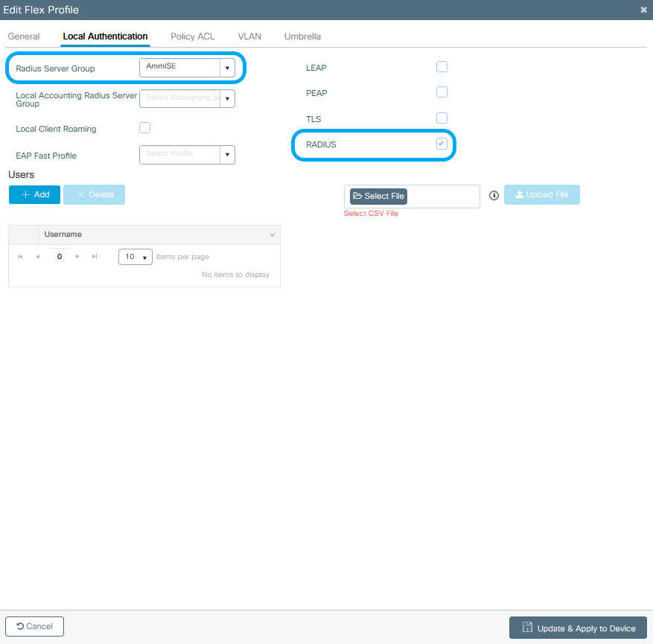The height and width of the screenshot is (644, 653).
Task: Click the next page arrow under Username table
Action: [77, 256]
